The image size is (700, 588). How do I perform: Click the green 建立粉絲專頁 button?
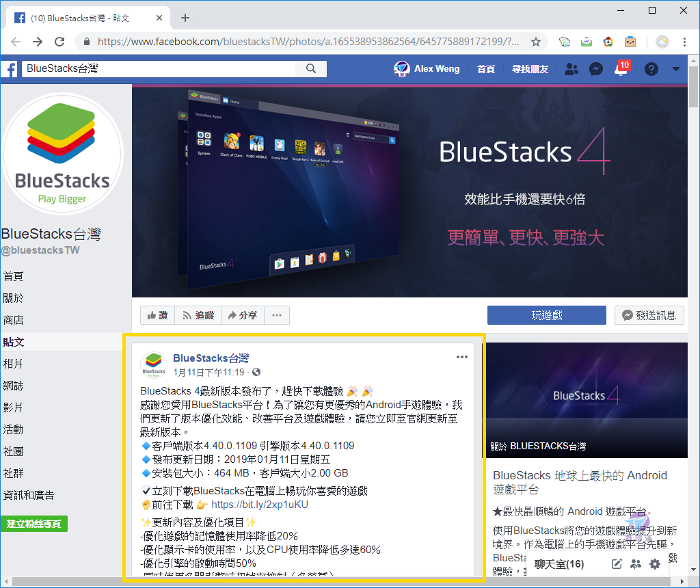tap(34, 524)
